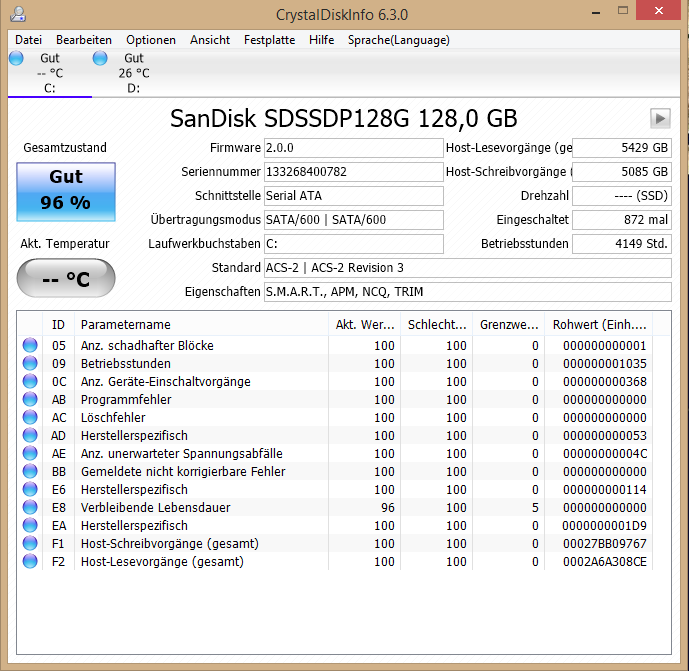The width and height of the screenshot is (689, 671).
Task: Select 'Löschfehler' parameter name
Action: 113,417
